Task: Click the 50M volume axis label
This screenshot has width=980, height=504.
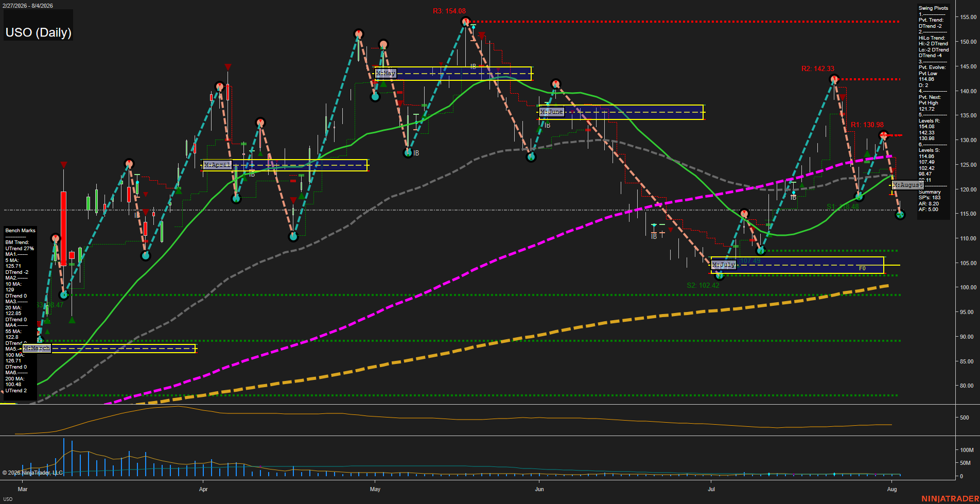Action: click(965, 463)
